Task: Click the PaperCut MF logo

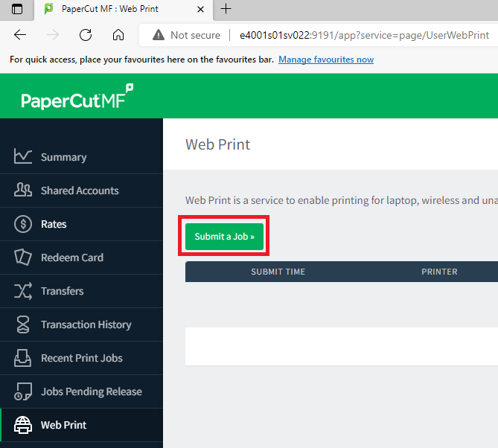Action: point(77,97)
